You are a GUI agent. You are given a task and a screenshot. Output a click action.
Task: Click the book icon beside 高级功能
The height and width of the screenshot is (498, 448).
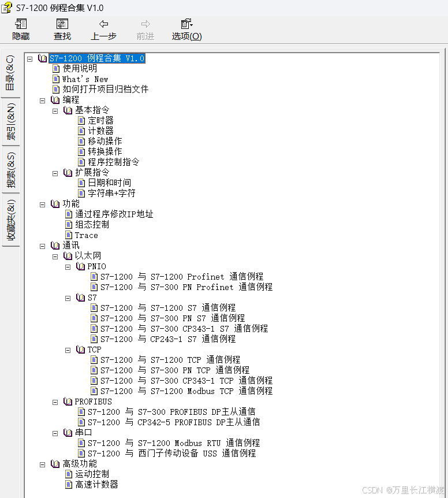55,464
